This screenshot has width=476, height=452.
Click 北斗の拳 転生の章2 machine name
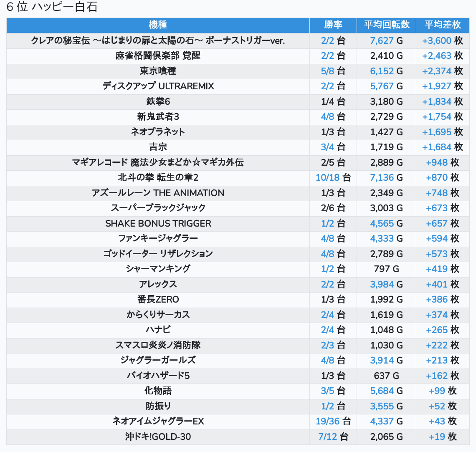tap(158, 178)
